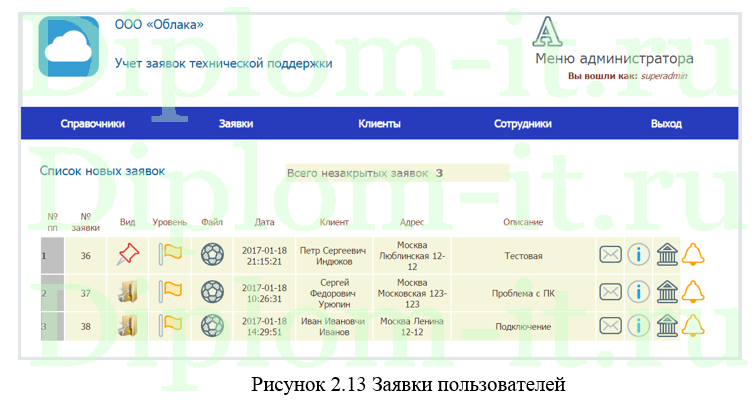Click the Адрес column header
756x400 pixels.
coord(412,222)
